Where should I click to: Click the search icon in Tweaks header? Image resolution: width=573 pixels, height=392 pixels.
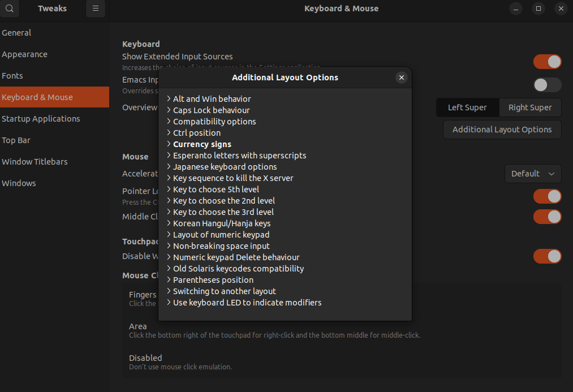pyautogui.click(x=10, y=8)
